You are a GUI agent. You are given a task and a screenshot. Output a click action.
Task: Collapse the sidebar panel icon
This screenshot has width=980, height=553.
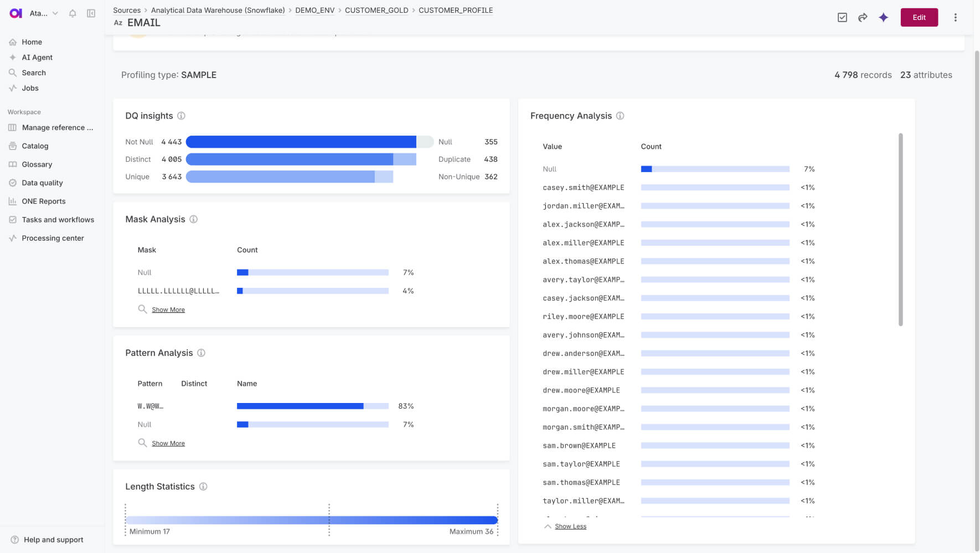pos(91,13)
